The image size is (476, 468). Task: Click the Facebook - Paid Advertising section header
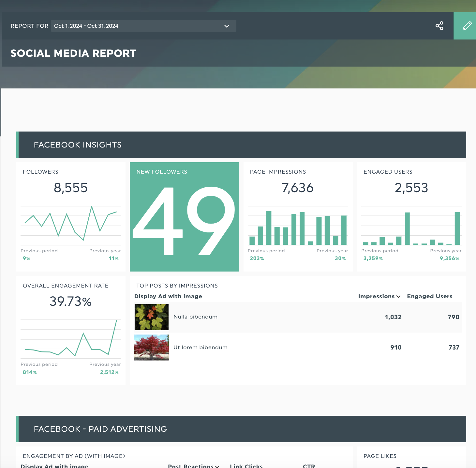241,429
